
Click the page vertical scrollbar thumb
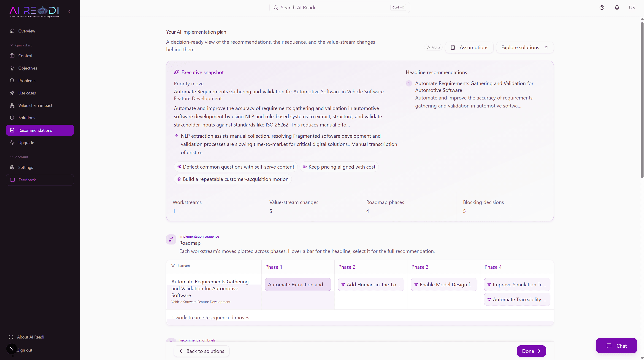point(642,100)
